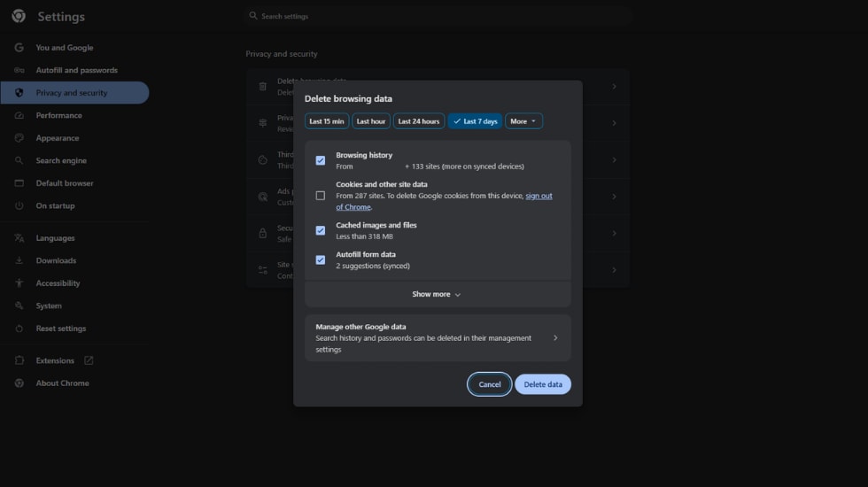Click the System wrench icon
The width and height of the screenshot is (868, 487).
click(19, 305)
